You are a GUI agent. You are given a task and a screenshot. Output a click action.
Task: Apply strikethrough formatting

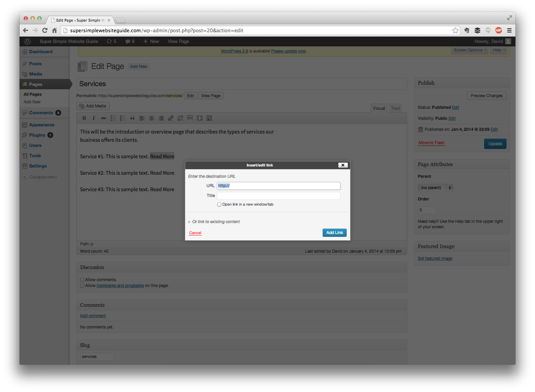pyautogui.click(x=103, y=118)
